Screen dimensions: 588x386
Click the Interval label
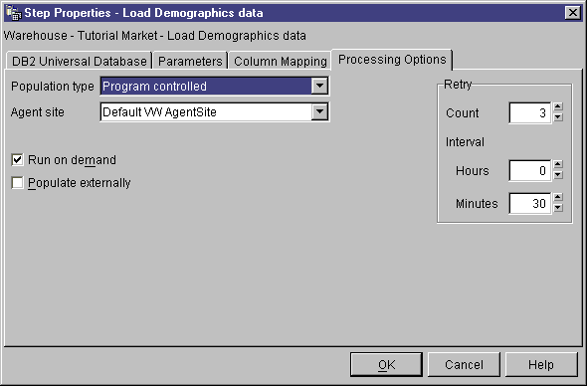pos(465,142)
